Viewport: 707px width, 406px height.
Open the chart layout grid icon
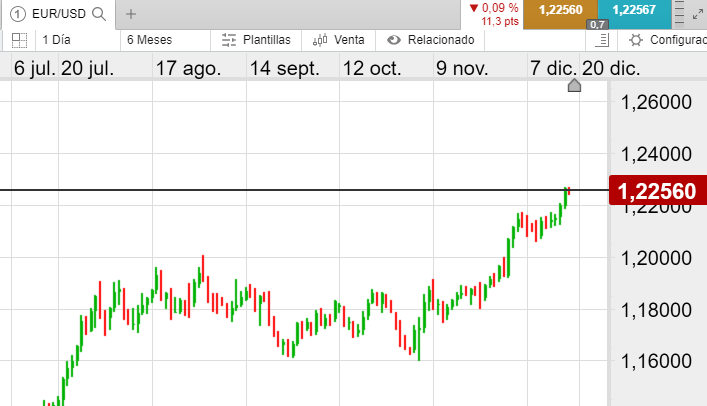click(x=19, y=40)
